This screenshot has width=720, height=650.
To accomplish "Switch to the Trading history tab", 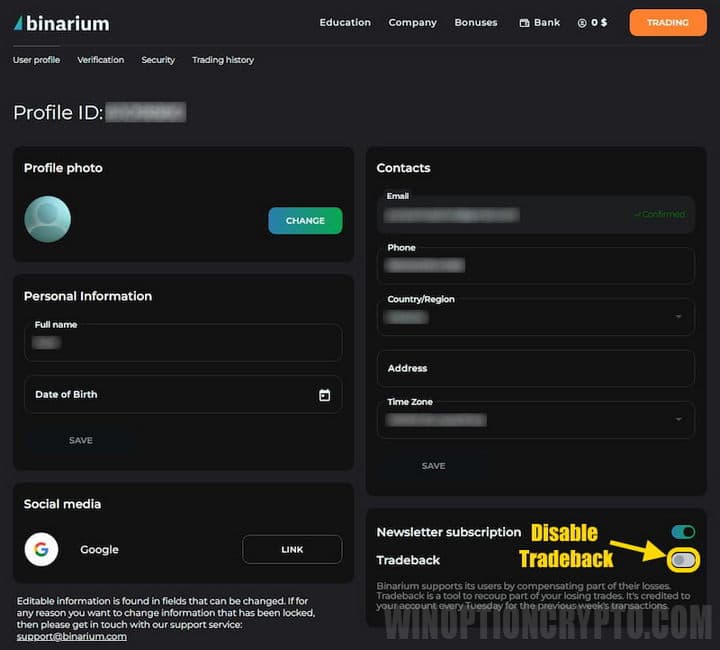I will pos(223,60).
